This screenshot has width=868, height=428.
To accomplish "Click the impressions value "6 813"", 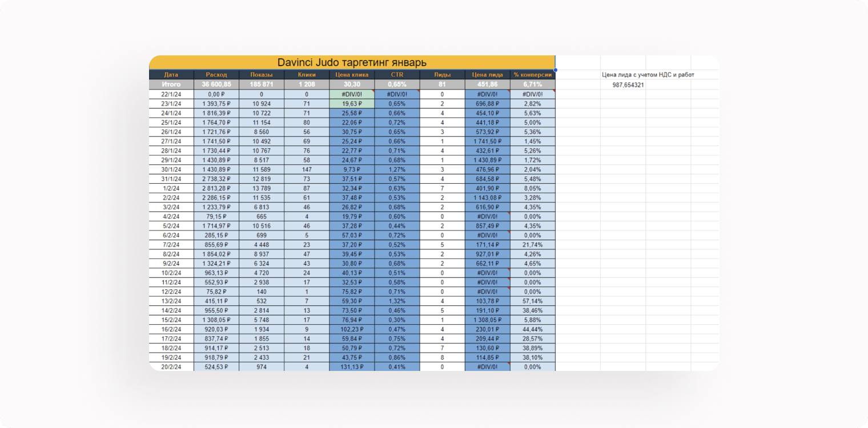I will (262, 207).
